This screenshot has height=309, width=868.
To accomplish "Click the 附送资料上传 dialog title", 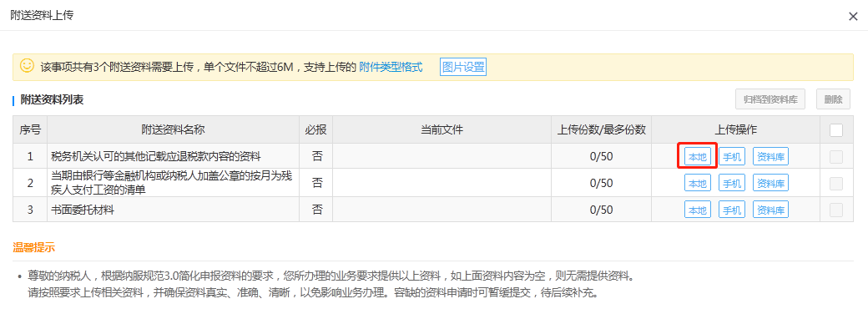I will pyautogui.click(x=42, y=16).
